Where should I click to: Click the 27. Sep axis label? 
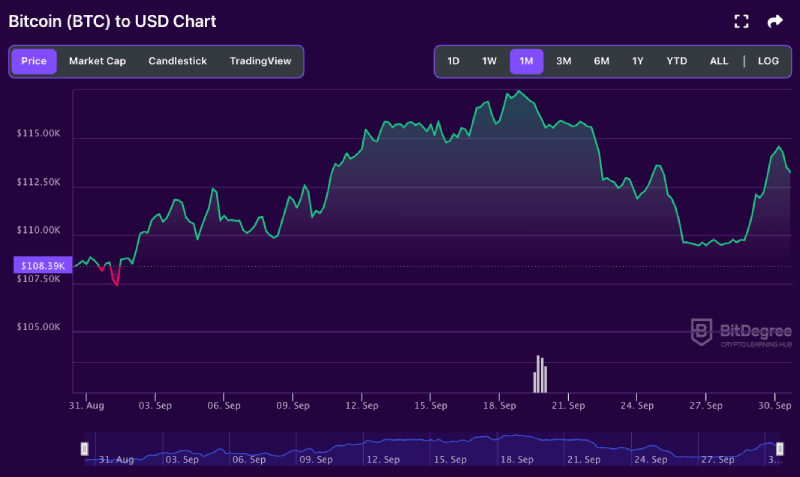pyautogui.click(x=706, y=406)
